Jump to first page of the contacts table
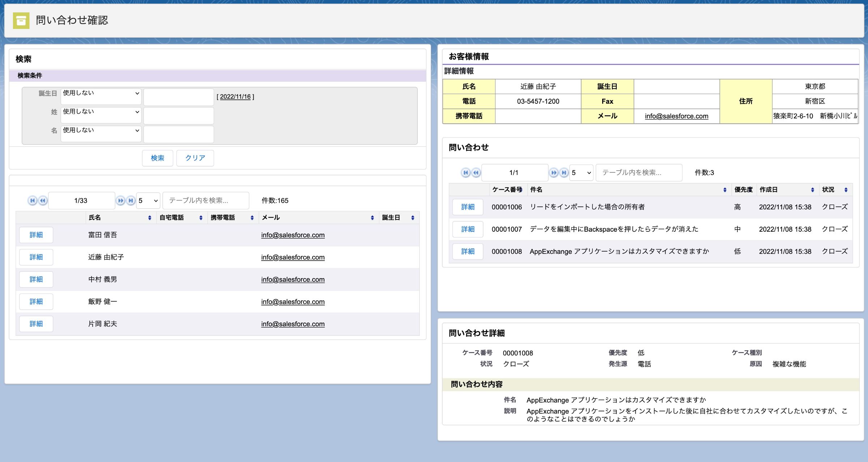The height and width of the screenshot is (462, 868). 33,200
